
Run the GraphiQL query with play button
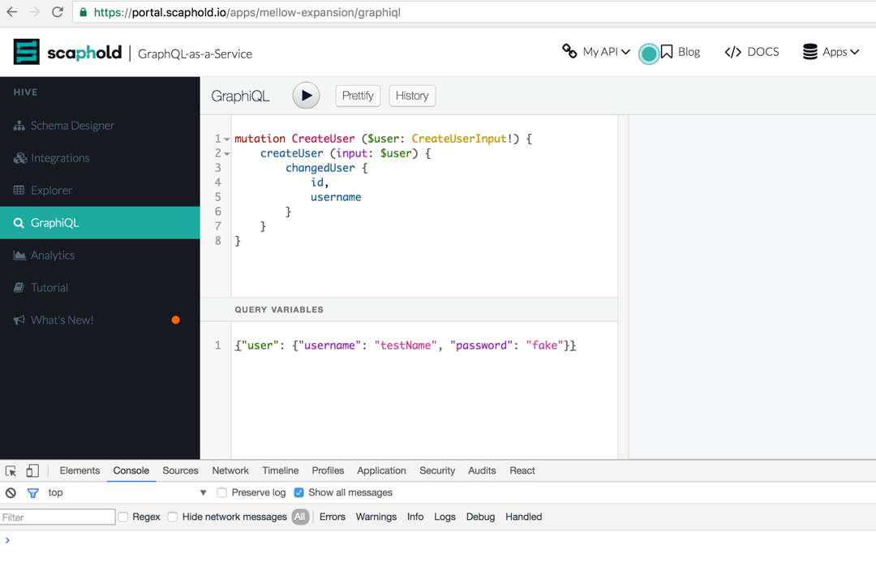pyautogui.click(x=306, y=96)
